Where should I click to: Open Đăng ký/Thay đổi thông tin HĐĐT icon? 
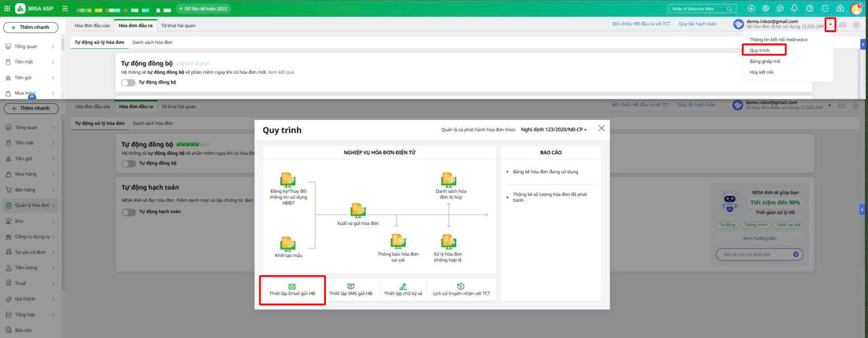288,179
